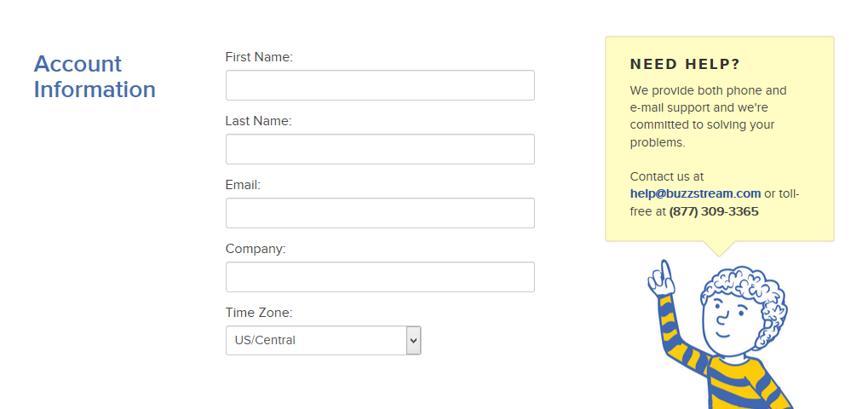This screenshot has height=409, width=868.
Task: Click the Time Zone dropdown arrow button
Action: click(413, 340)
